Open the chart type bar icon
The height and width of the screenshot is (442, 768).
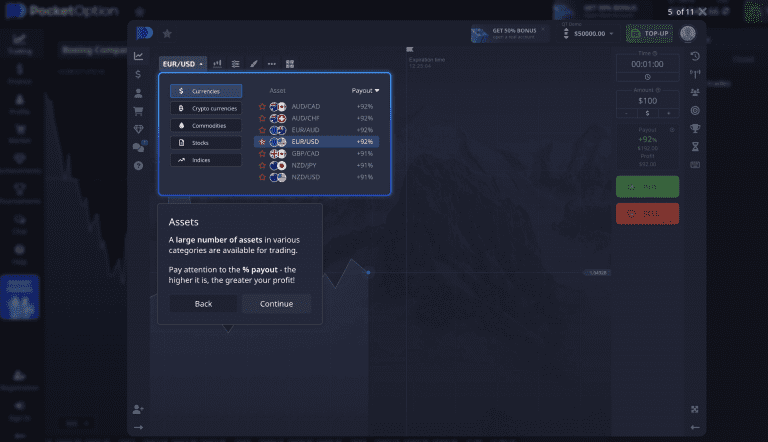pos(217,64)
